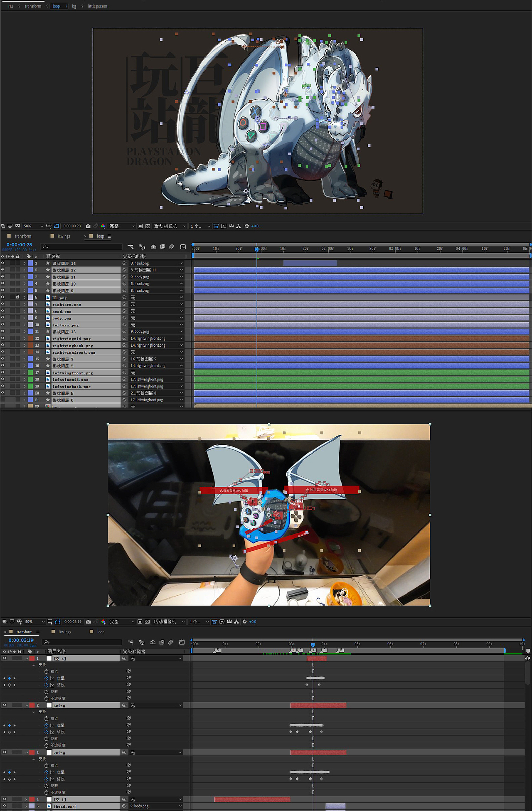Hide Rwing layer with eye toggle
The height and width of the screenshot is (811, 532).
tap(5, 752)
